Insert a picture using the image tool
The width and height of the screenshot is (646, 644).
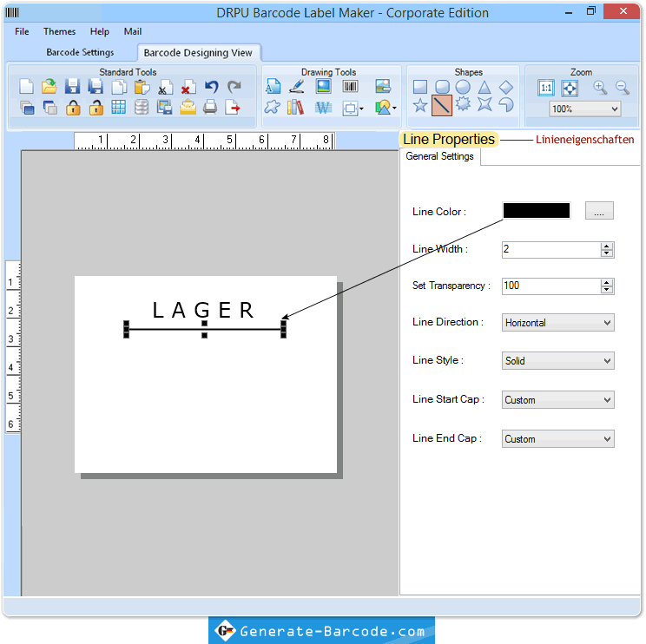pos(323,87)
